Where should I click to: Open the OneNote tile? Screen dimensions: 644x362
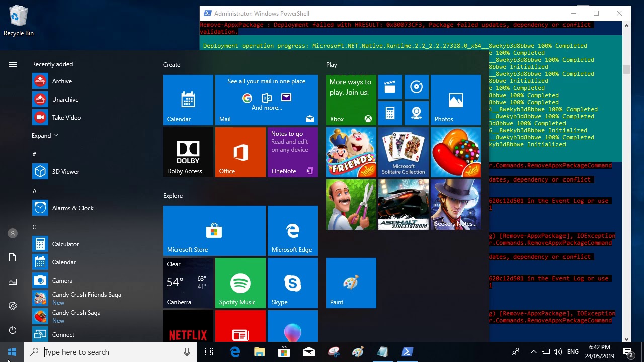tap(293, 152)
